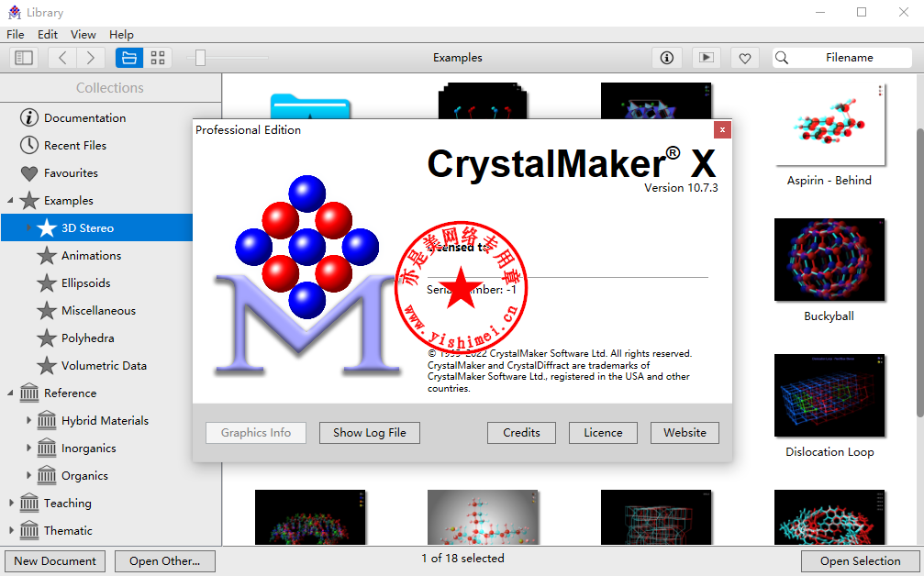
Task: Open the Help menu
Action: [x=121, y=35]
